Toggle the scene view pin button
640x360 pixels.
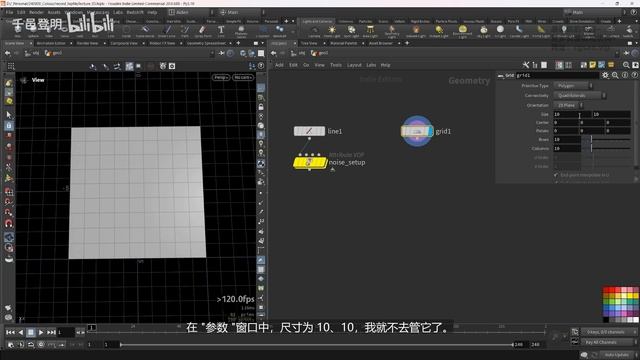(x=222, y=53)
